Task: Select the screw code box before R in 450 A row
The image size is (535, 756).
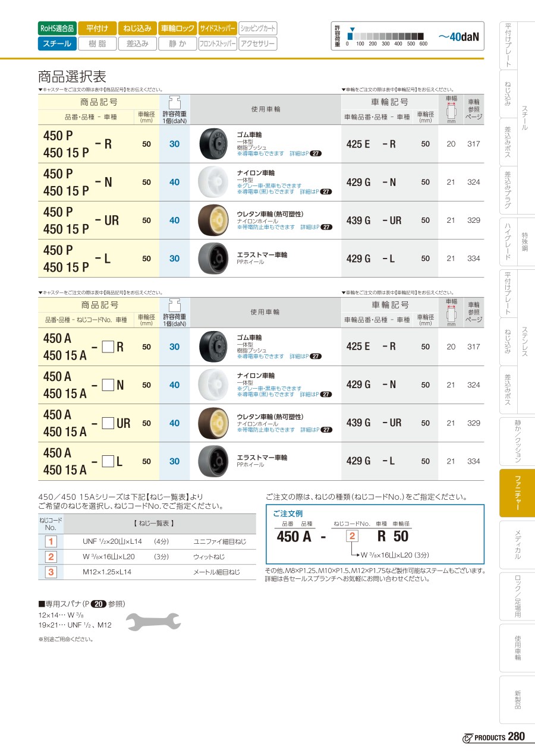Action: (108, 346)
